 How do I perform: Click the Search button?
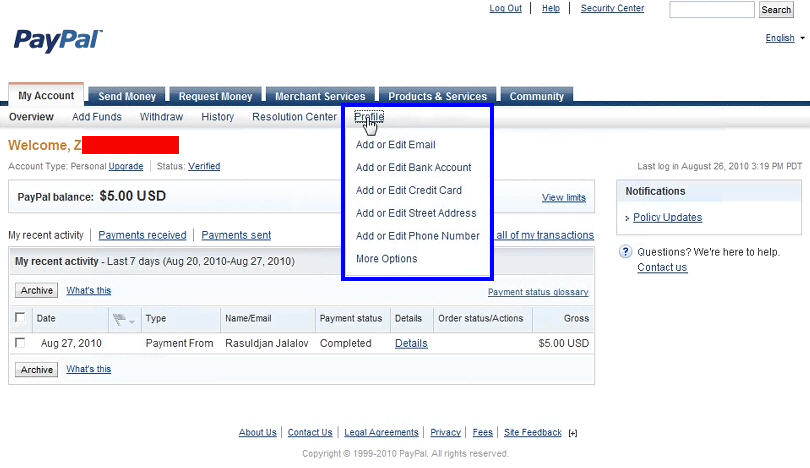click(x=776, y=9)
